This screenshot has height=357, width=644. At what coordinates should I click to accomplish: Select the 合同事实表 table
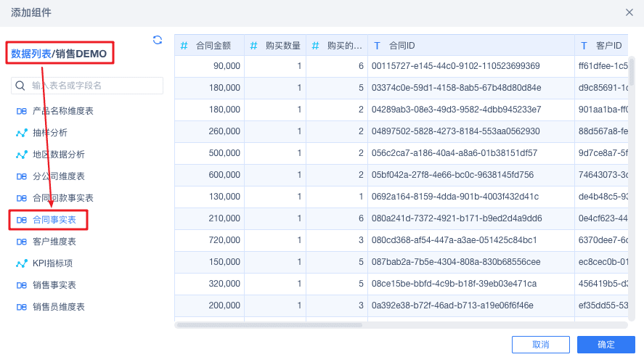[x=54, y=220]
